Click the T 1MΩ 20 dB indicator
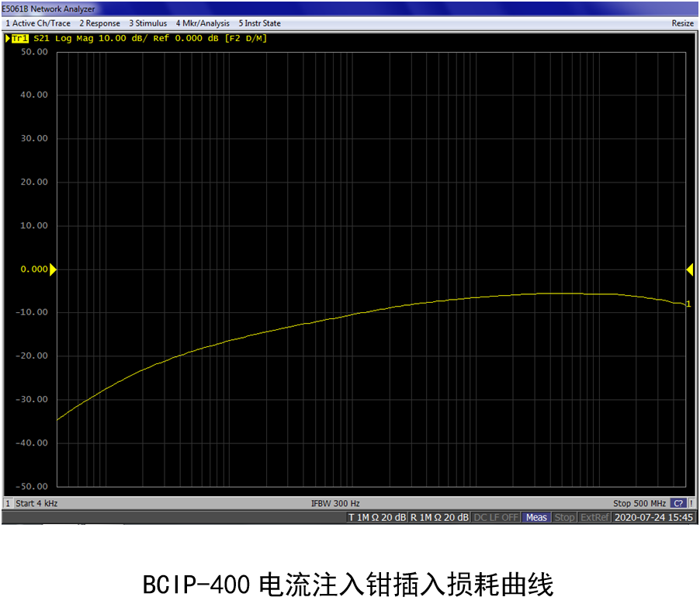Screen dimensions: 700x604 376,517
